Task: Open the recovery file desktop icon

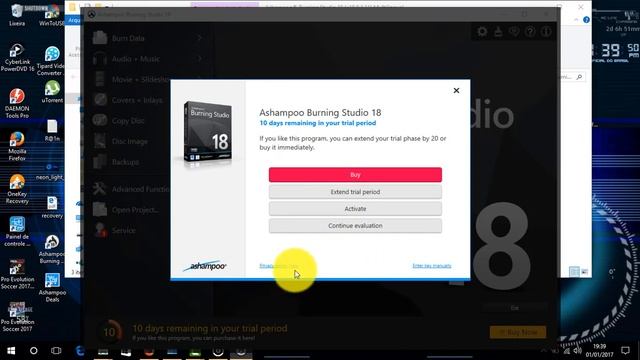Action: coord(52,207)
